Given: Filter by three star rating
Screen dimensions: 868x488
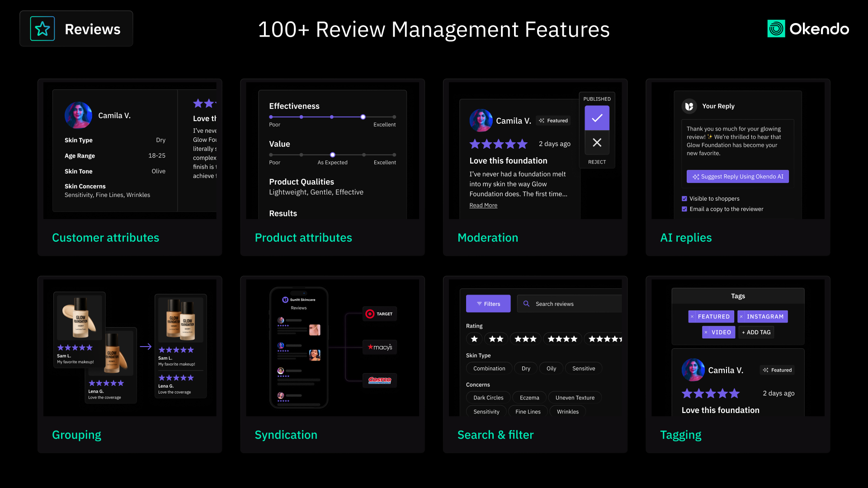Looking at the screenshot, I should 525,339.
